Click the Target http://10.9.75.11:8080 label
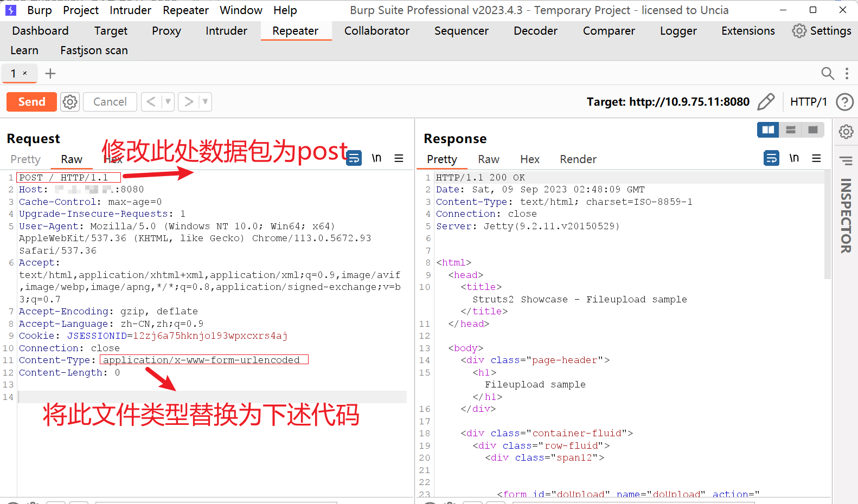This screenshot has height=504, width=858. (x=668, y=102)
